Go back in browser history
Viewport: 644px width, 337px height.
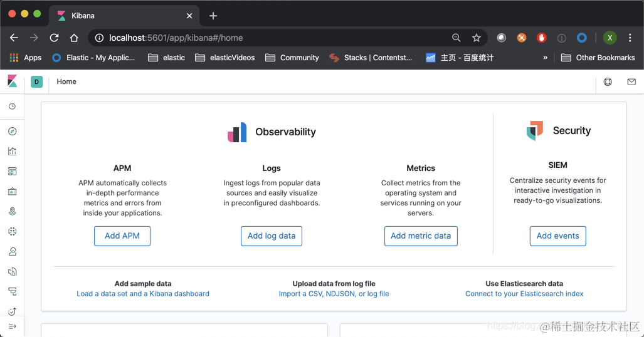pos(14,38)
